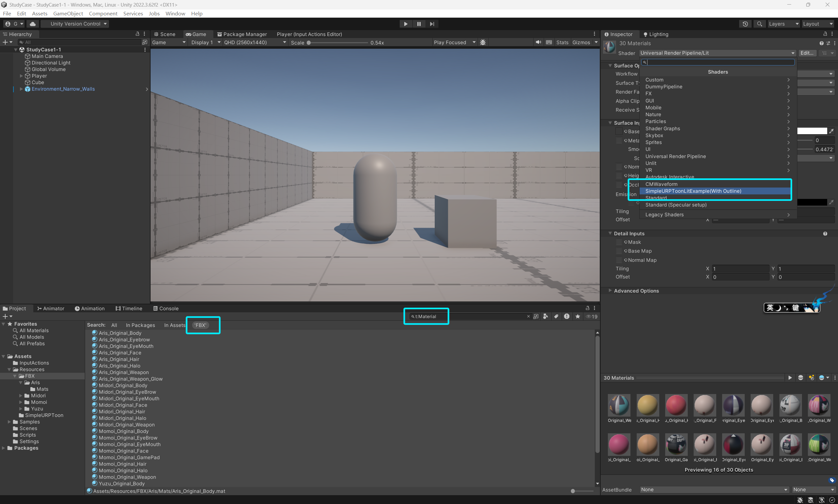Screen dimensions: 838x504
Task: Switch to the Console tab
Action: (x=166, y=308)
